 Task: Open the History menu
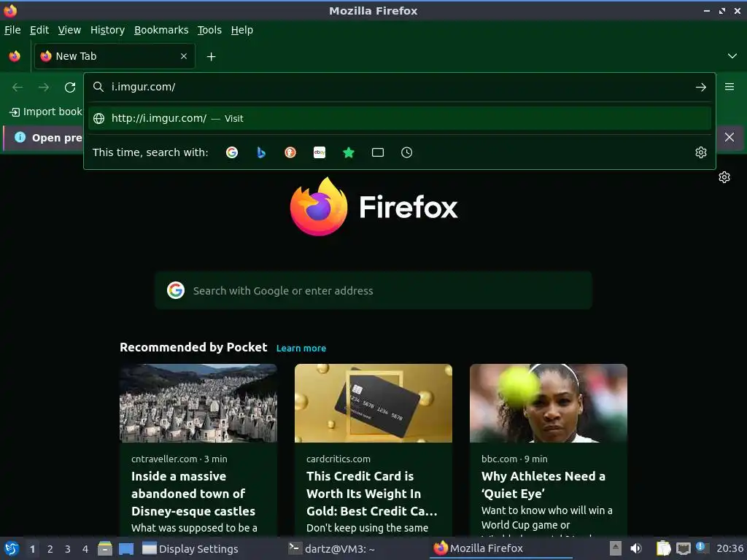point(108,30)
